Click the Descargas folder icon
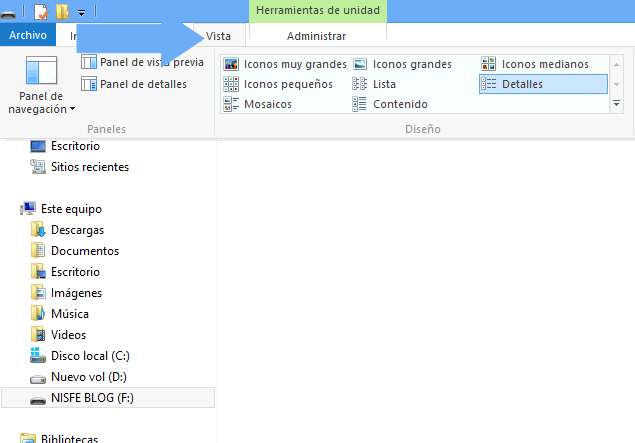Image resolution: width=635 pixels, height=443 pixels. coord(38,230)
